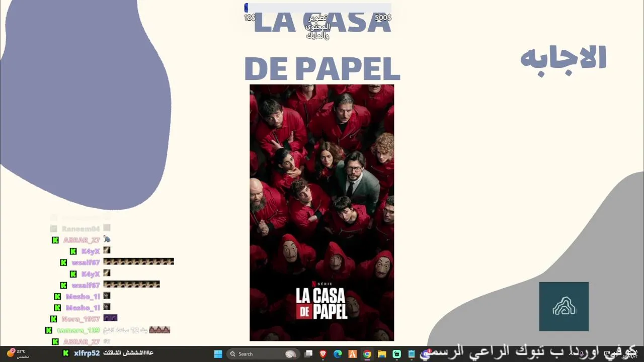Image resolution: width=644 pixels, height=362 pixels.
Task: Launch Brave browser from the taskbar
Action: (323, 354)
